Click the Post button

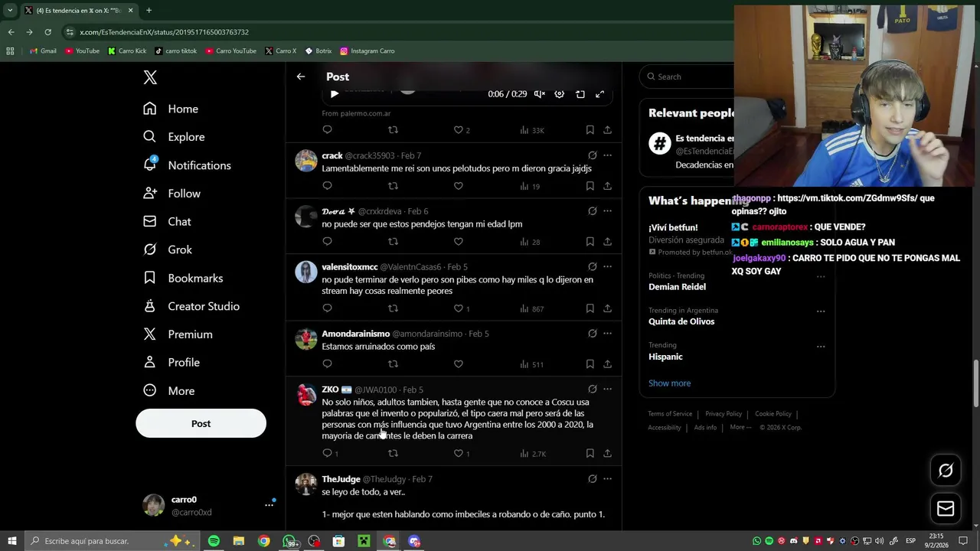[201, 423]
